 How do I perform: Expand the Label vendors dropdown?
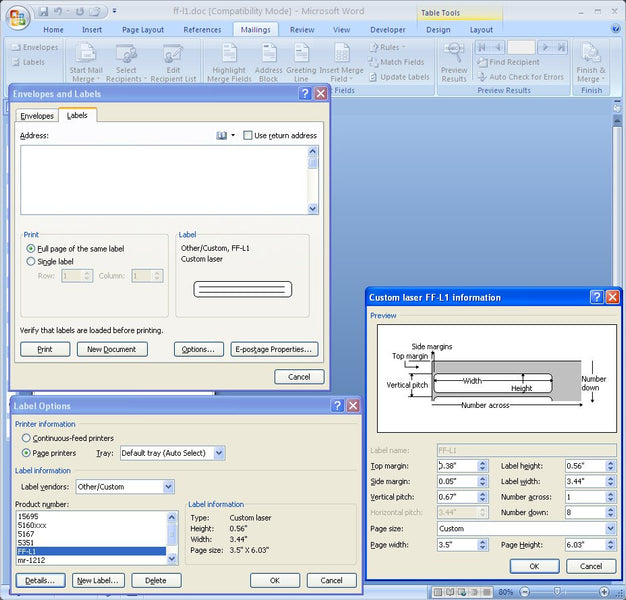pos(167,487)
